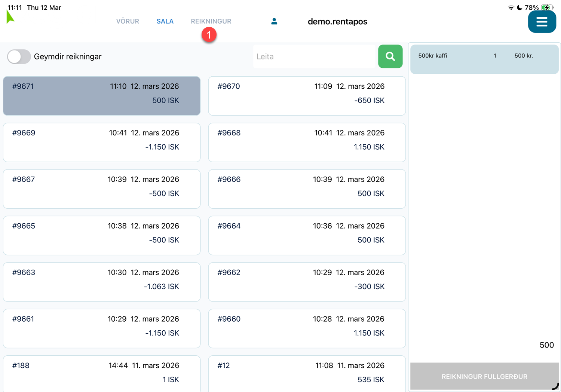561x392 pixels.
Task: Select invoice #9669 card
Action: 102,142
